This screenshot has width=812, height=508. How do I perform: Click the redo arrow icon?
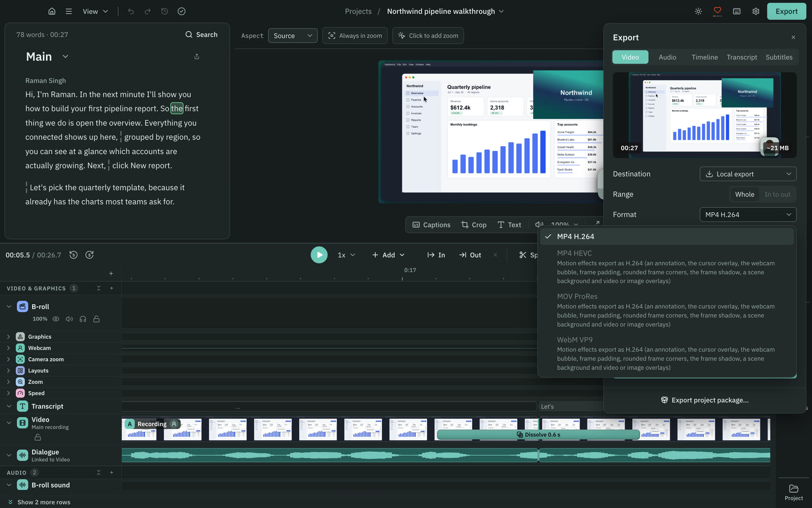click(148, 11)
